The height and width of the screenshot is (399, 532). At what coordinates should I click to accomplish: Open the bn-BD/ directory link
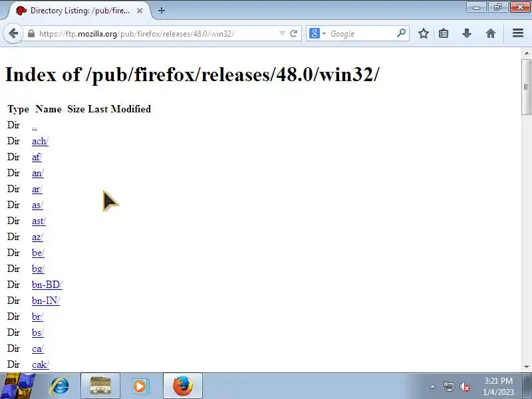pyautogui.click(x=47, y=285)
